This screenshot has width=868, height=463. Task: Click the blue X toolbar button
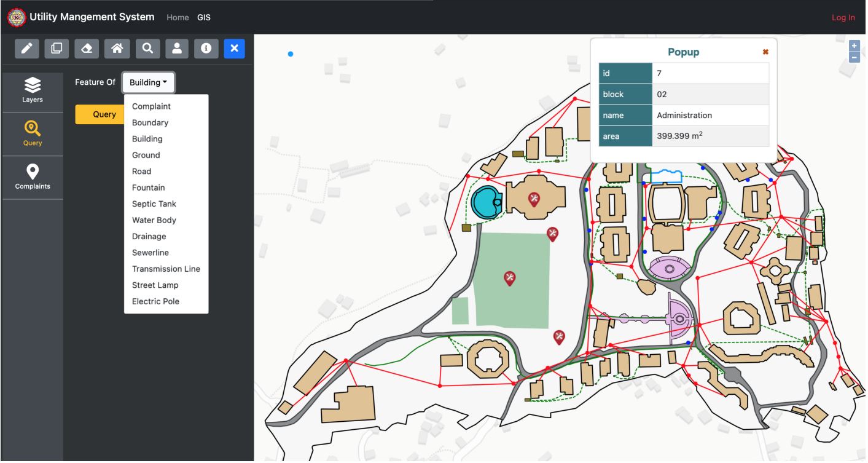234,49
